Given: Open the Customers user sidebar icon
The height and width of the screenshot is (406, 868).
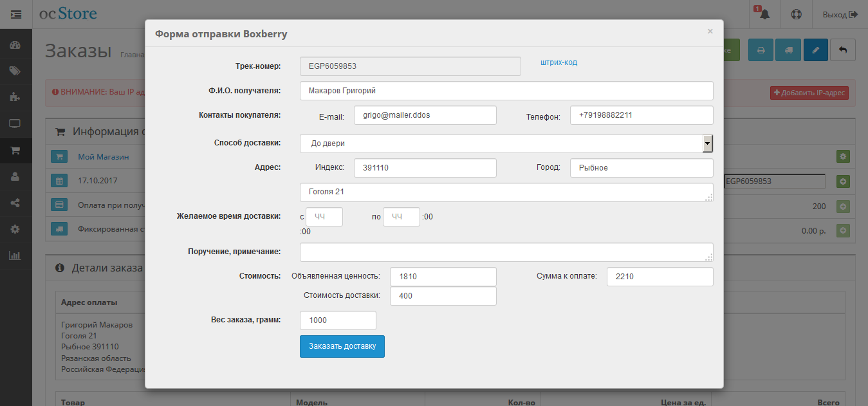Looking at the screenshot, I should 15,176.
